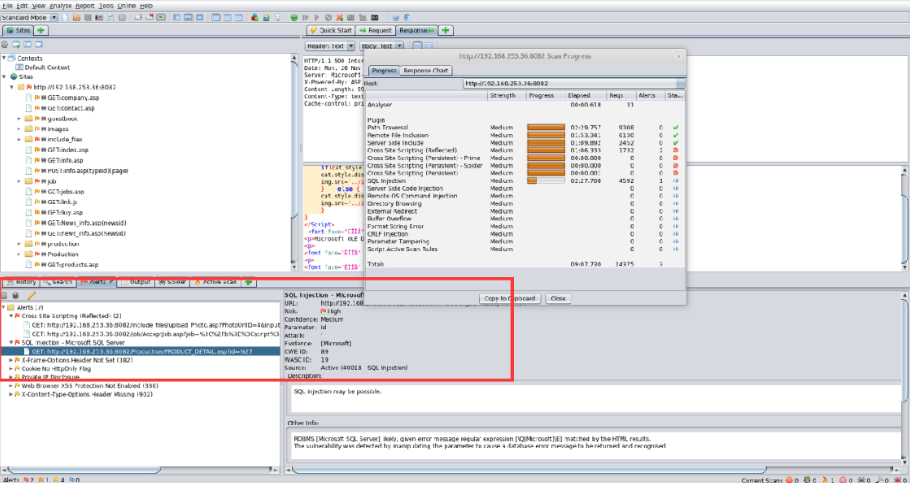Click the green plus icon after Active Scan tab
Viewport: 910px width, 483px height.
[x=247, y=282]
